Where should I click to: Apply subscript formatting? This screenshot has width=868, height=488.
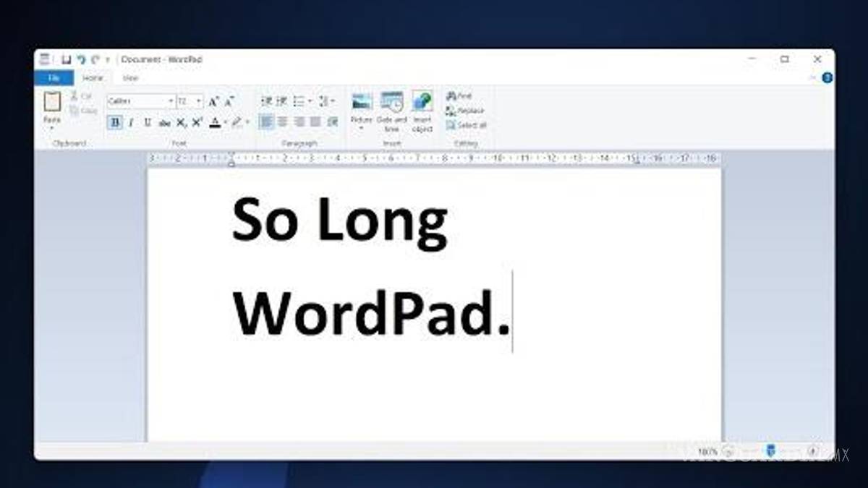[182, 123]
